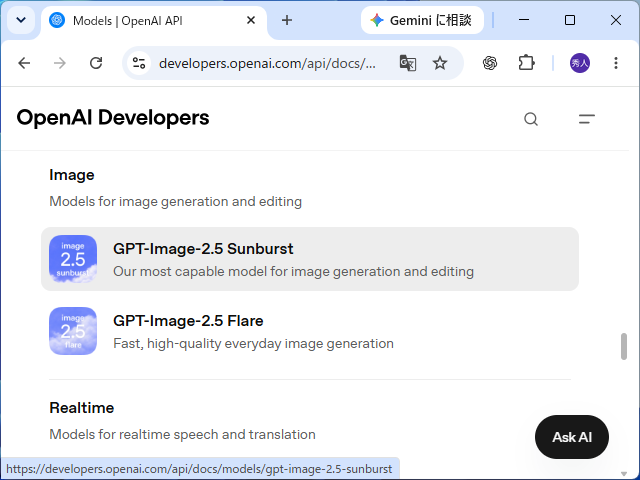Click 'Models for realtime speech and translation' text
640x480 pixels.
point(182,435)
